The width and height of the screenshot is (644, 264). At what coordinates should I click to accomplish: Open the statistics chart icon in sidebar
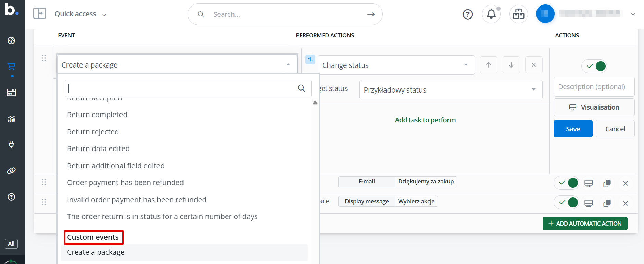click(x=11, y=119)
